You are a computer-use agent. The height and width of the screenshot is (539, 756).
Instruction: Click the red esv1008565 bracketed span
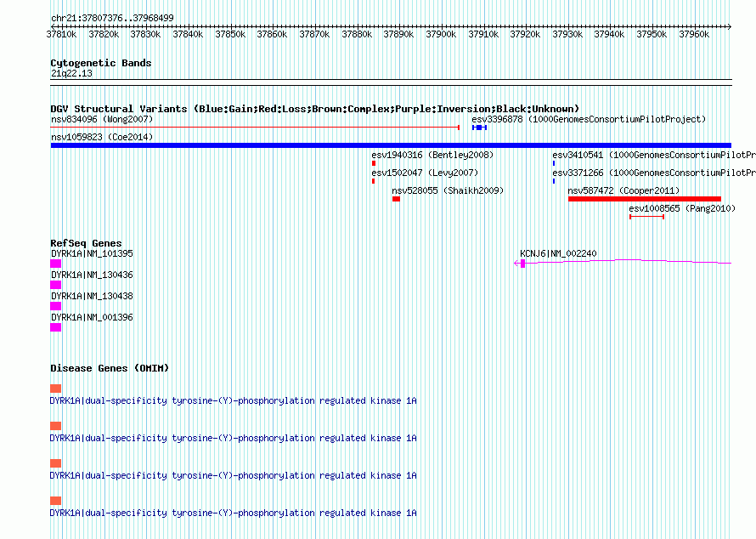point(647,217)
